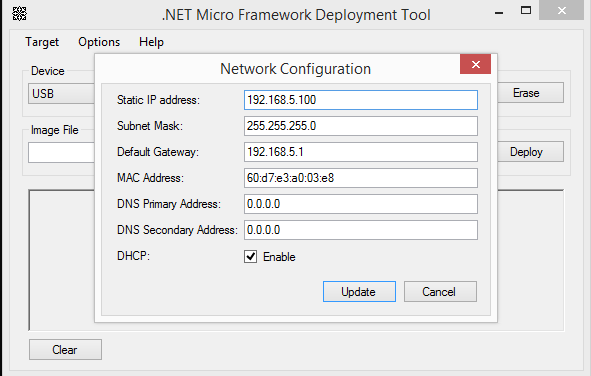Screen dimensions: 591x376
Task: Open the Options menu
Action: click(x=99, y=42)
